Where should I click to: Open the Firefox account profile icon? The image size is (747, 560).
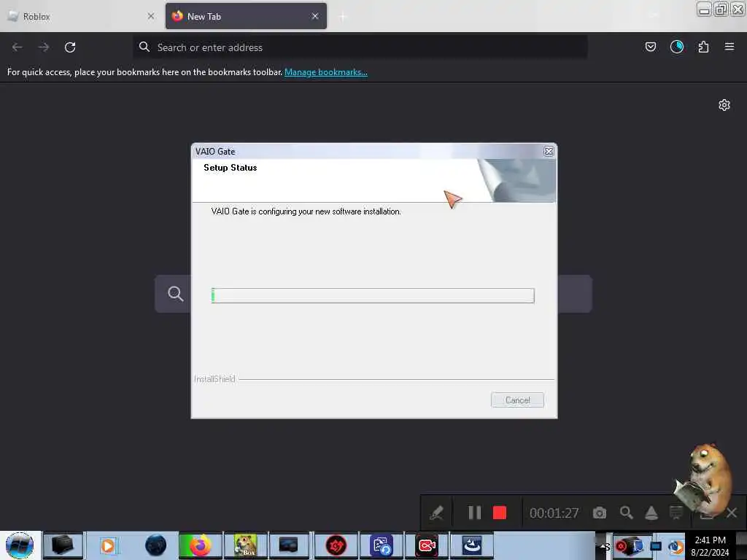[676, 47]
